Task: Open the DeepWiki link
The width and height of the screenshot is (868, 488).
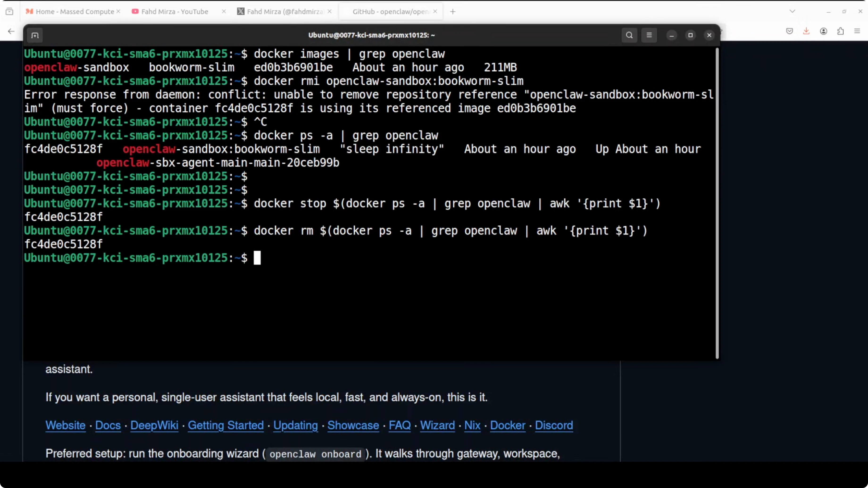Action: (x=154, y=425)
